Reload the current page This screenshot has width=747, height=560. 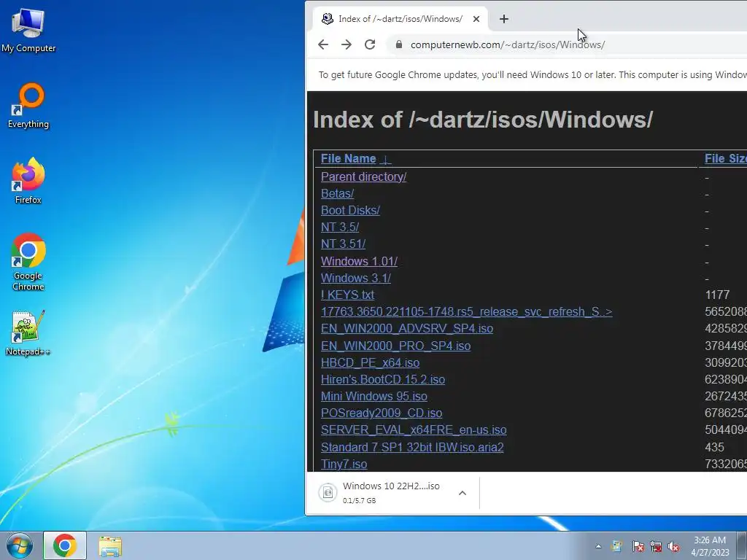click(370, 44)
